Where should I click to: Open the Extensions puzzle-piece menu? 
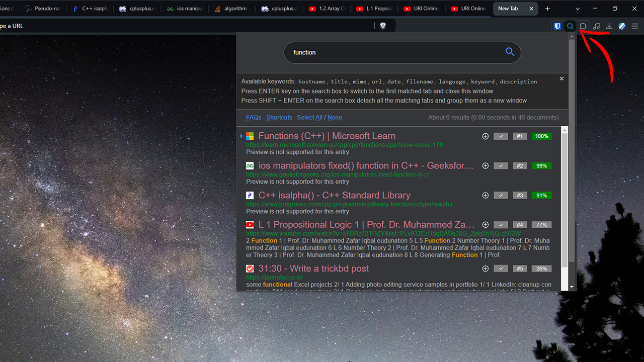tap(583, 26)
